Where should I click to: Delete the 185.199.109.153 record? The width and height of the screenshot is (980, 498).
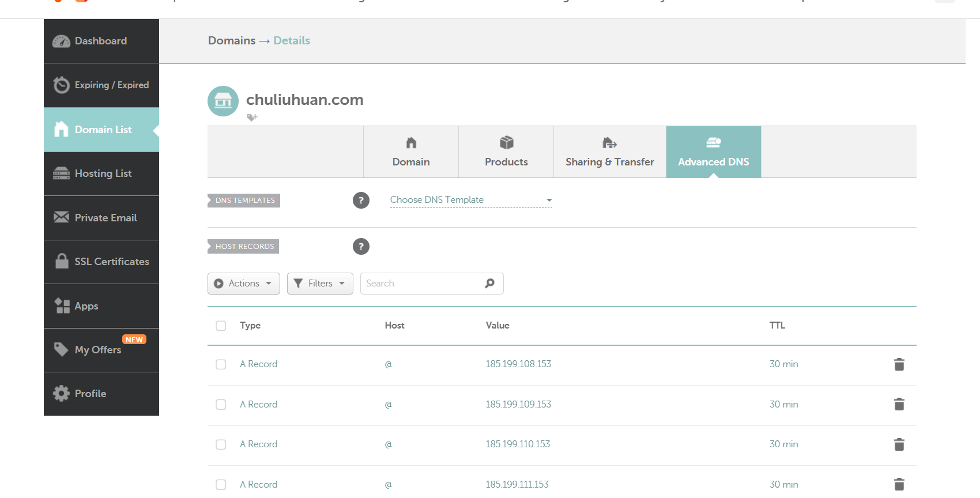[899, 404]
